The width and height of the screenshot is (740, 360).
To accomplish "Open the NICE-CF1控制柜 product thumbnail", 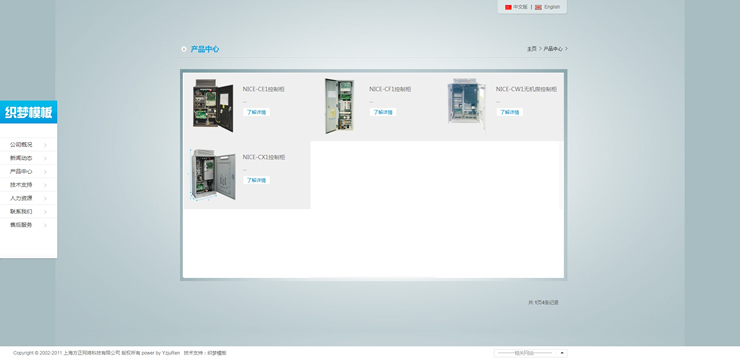I will point(339,106).
